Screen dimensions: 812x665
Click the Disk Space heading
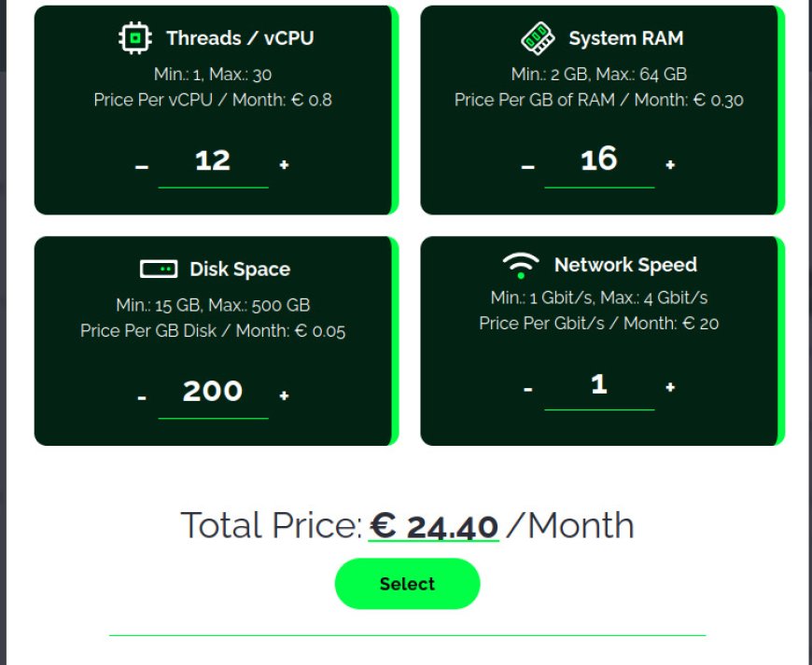tap(240, 270)
